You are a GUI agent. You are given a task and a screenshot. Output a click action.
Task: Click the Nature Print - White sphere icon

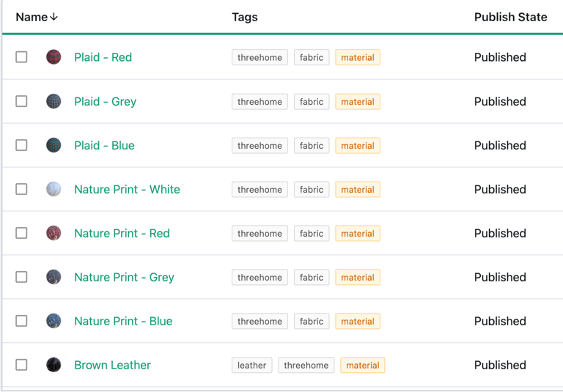pyautogui.click(x=54, y=189)
